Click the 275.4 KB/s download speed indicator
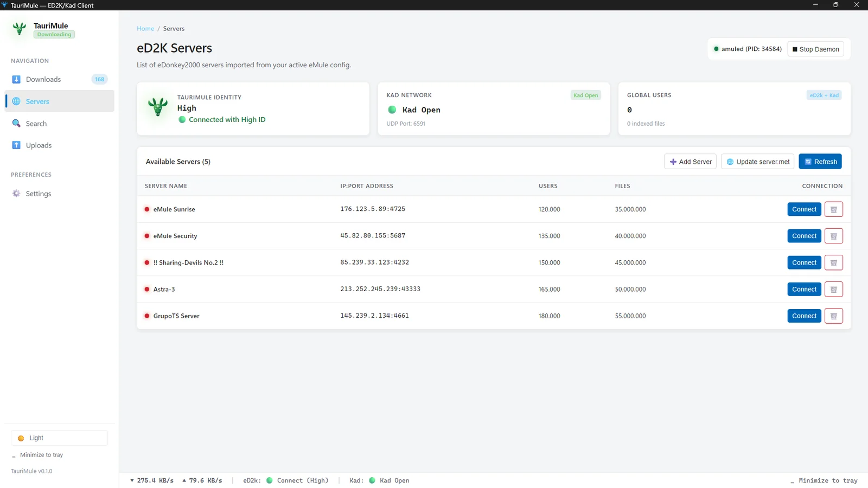This screenshot has height=488, width=868. point(152,480)
